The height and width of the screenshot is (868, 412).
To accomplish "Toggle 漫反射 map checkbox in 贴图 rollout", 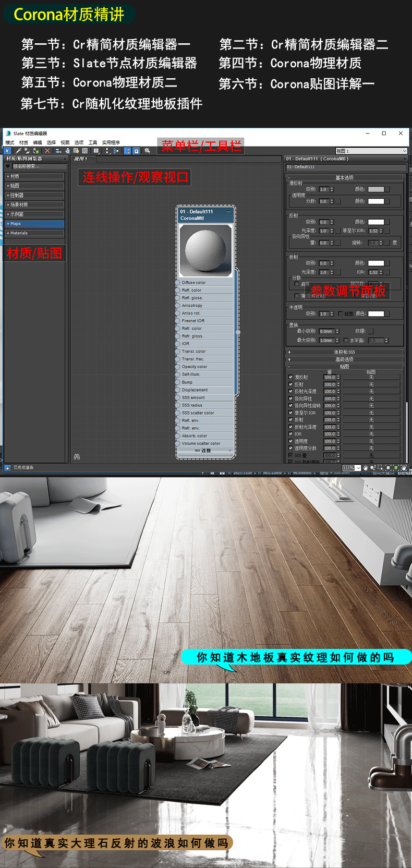I will (x=290, y=377).
